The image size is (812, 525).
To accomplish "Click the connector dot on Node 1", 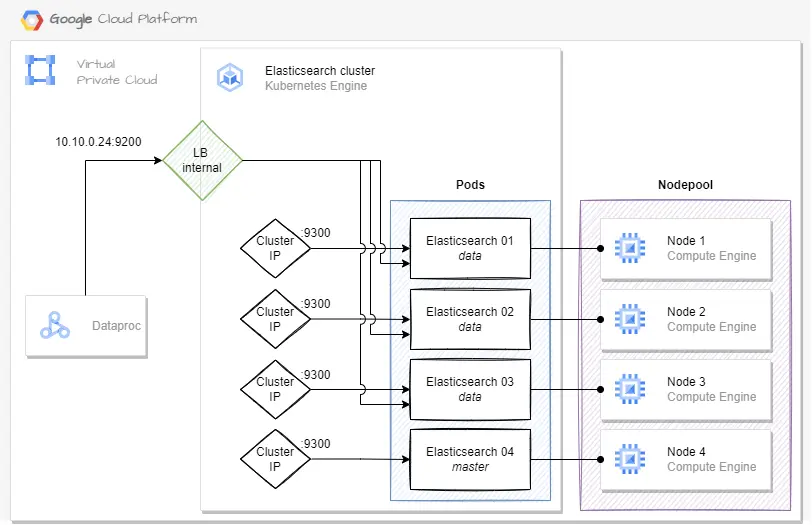I will pyautogui.click(x=600, y=249).
